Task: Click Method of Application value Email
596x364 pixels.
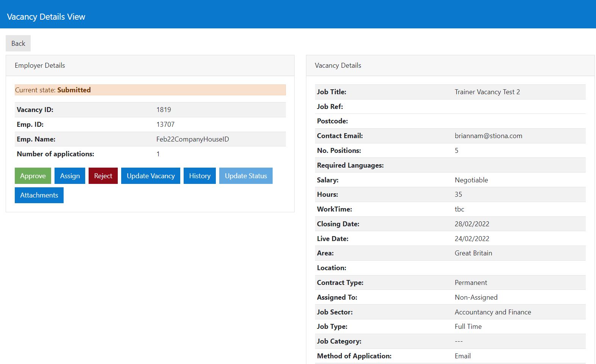Action: pos(463,356)
